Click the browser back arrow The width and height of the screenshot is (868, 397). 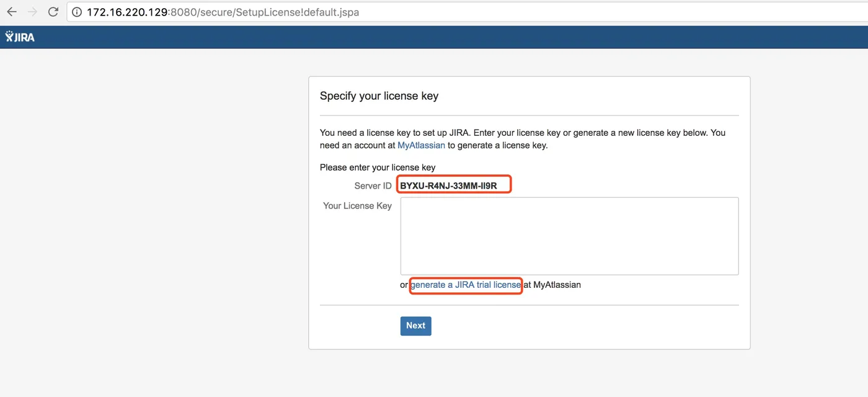click(11, 12)
